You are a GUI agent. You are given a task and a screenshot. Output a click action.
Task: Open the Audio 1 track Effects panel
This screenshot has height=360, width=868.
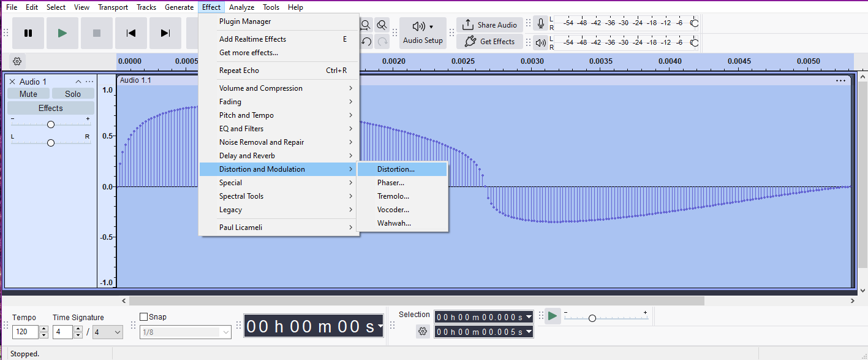(x=51, y=108)
